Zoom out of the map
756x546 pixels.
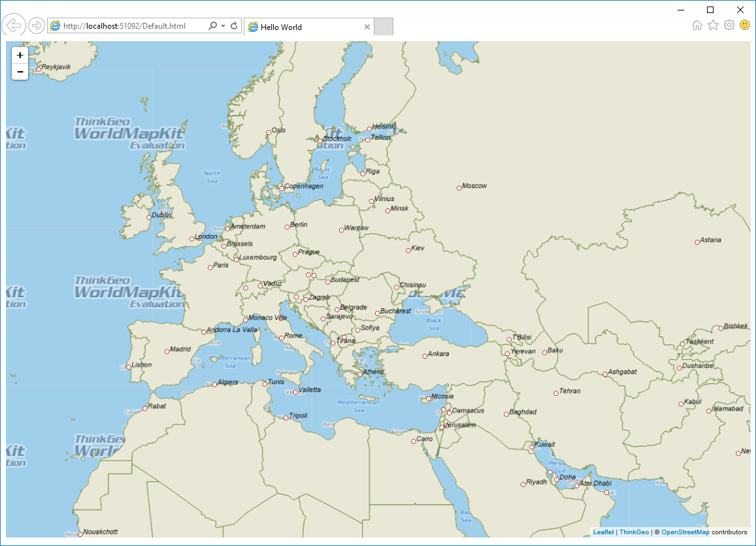tap(20, 71)
